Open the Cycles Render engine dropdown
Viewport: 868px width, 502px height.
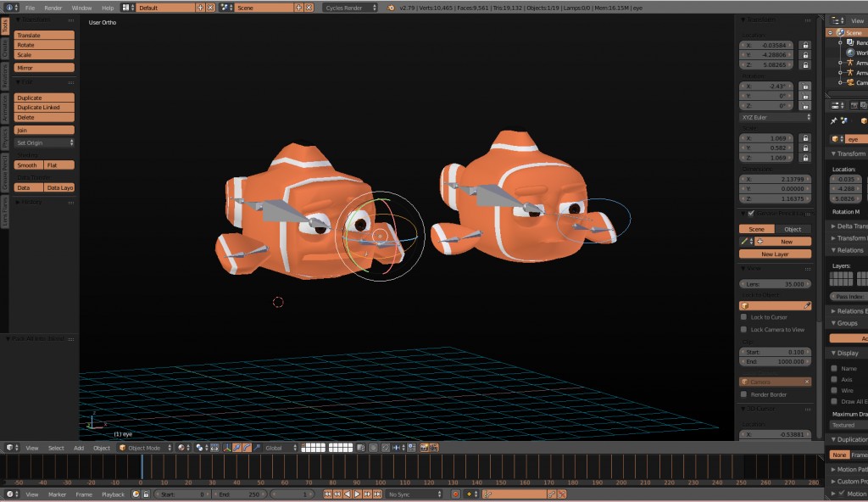(x=343, y=7)
